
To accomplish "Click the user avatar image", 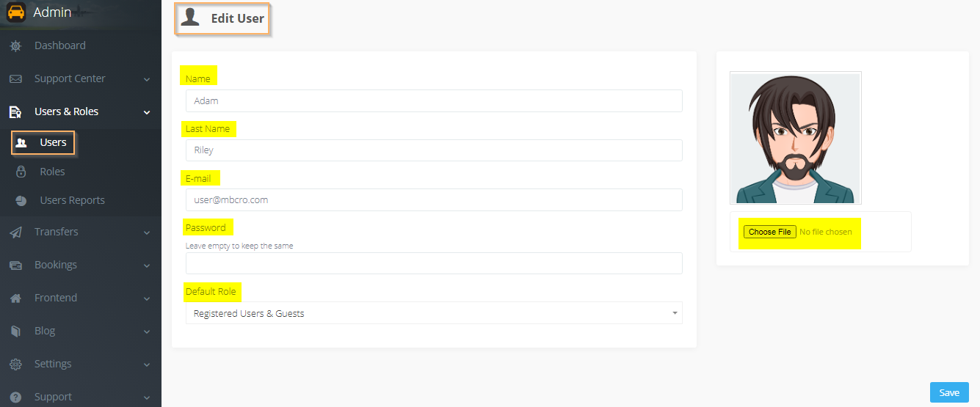I will coord(795,138).
